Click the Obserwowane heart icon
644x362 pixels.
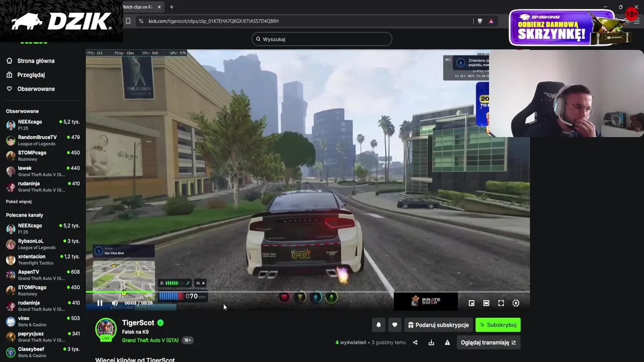pyautogui.click(x=10, y=89)
